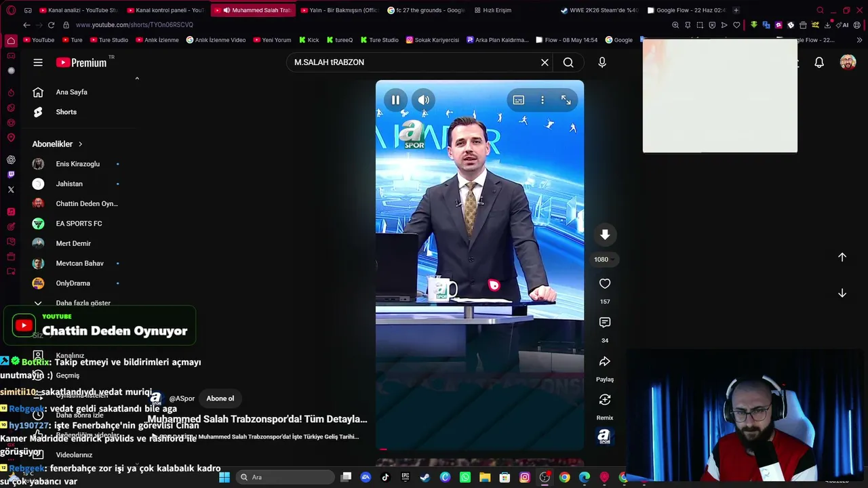Open the Yeni Yorum bookmark
Image resolution: width=868 pixels, height=488 pixels.
click(x=272, y=40)
